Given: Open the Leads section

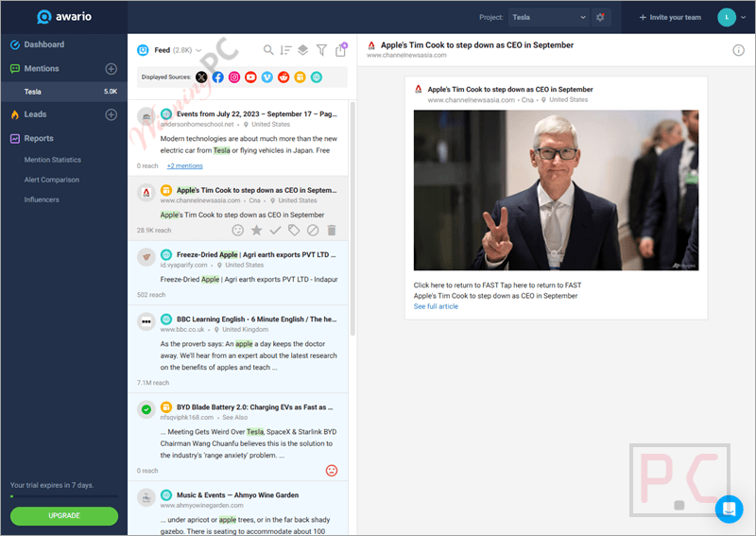Looking at the screenshot, I should tap(35, 114).
